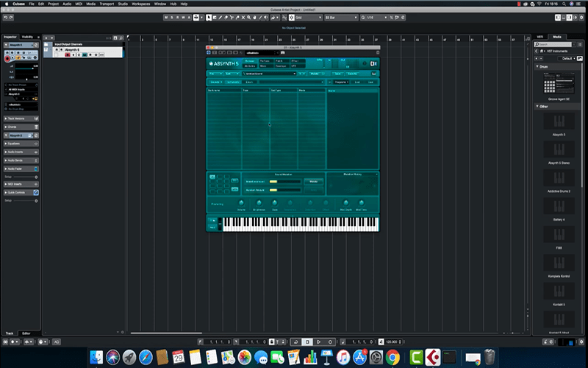This screenshot has height=368, width=588.
Task: Toggle the transport Cycle loop button
Action: coord(296,342)
